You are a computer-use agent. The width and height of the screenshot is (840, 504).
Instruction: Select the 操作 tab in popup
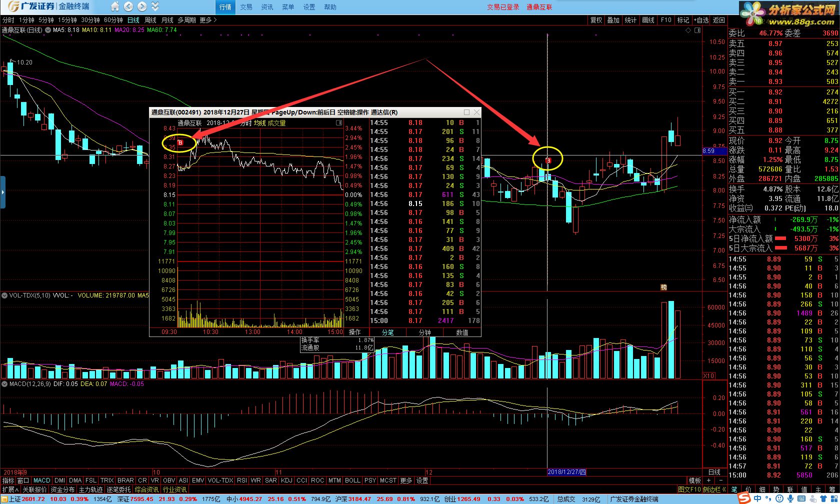(354, 332)
